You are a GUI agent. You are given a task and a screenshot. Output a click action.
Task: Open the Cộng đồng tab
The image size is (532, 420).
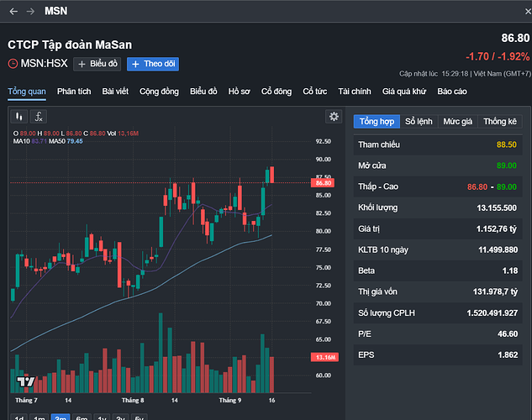click(x=159, y=91)
